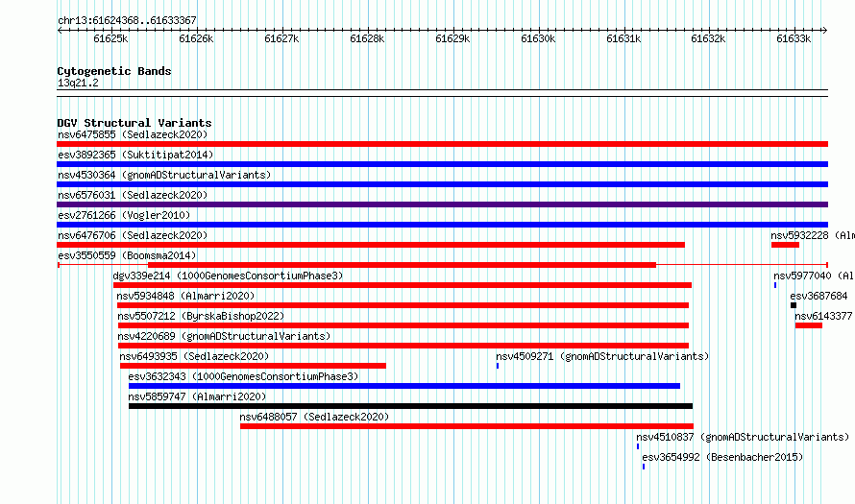Image resolution: width=855 pixels, height=504 pixels.
Task: Open the esv3892365 (Suktitipat2014) label
Action: coord(135,155)
